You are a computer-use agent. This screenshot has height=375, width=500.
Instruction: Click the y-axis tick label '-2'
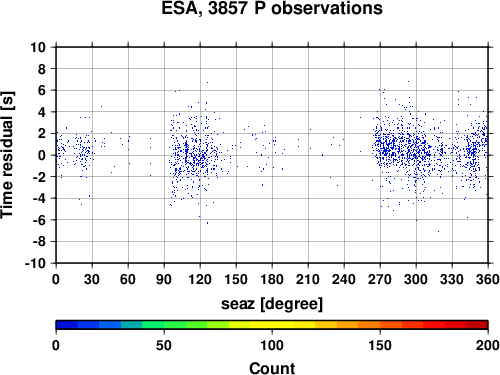(39, 177)
